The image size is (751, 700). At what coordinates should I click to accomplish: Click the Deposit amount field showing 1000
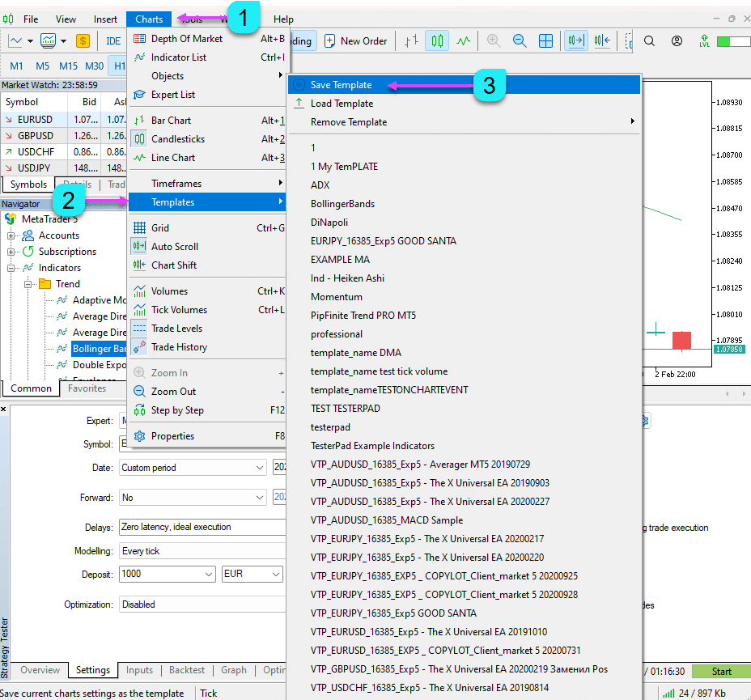[x=167, y=574]
